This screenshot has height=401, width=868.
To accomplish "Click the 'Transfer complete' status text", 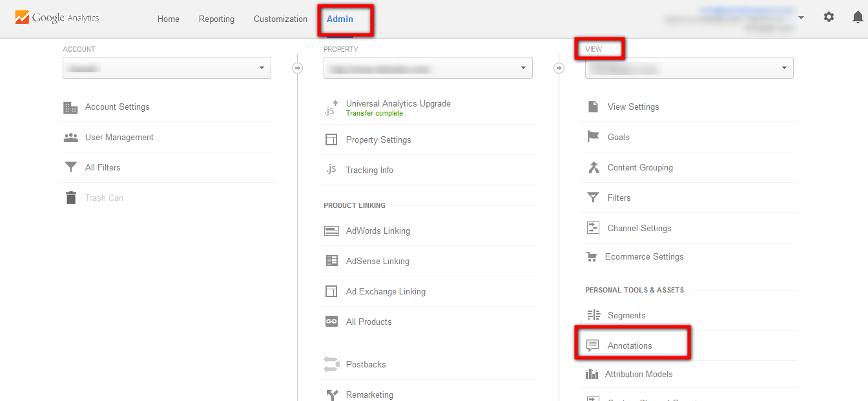I will [375, 114].
